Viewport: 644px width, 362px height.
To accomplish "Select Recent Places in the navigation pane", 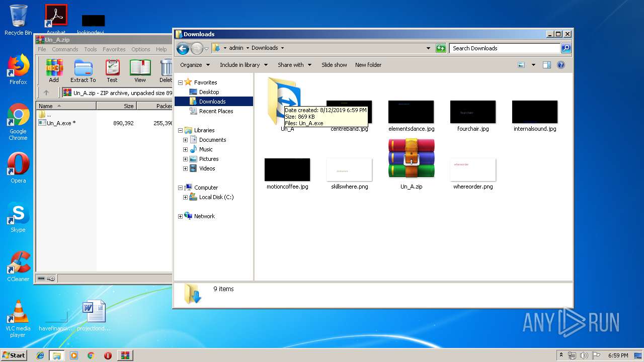I will point(216,111).
